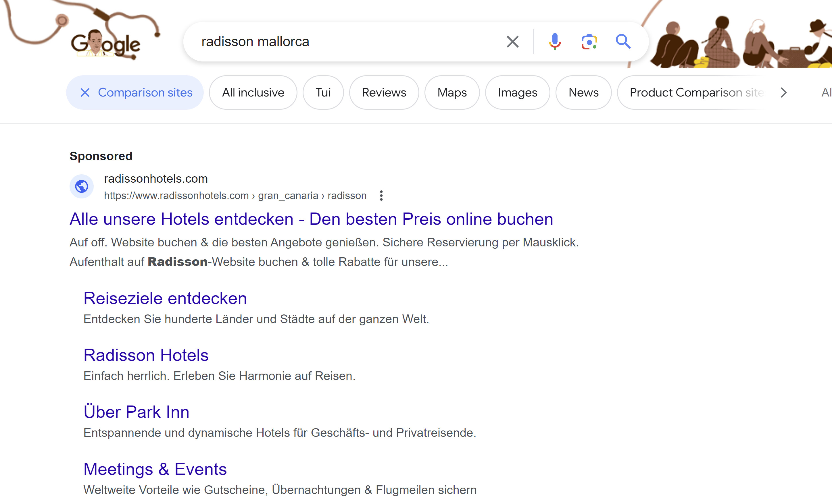Start voice search with the microphone icon
This screenshot has height=504, width=832.
[555, 41]
